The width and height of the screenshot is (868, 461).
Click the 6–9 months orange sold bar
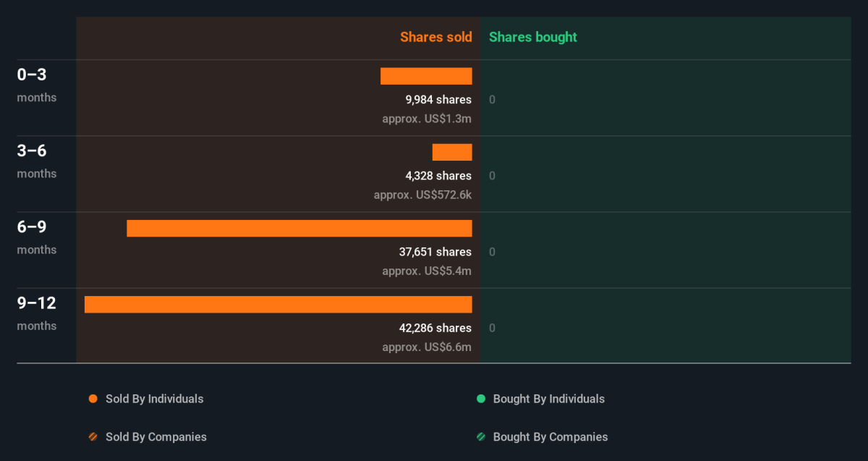[x=299, y=228]
